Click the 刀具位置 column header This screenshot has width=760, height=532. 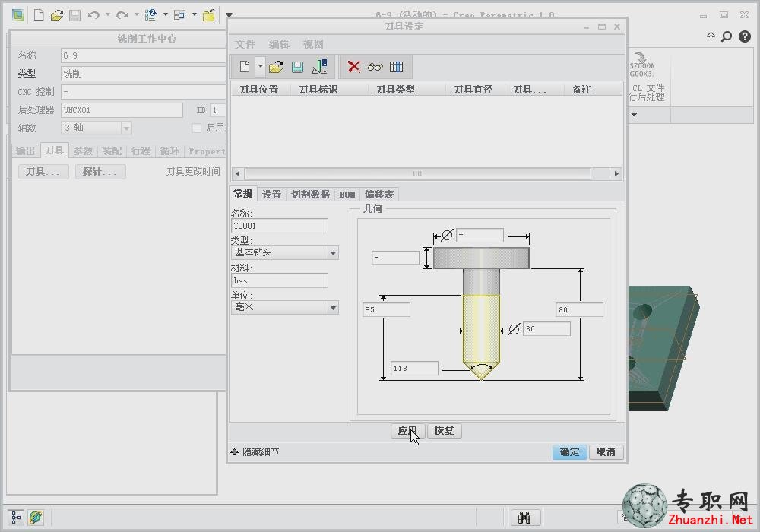pyautogui.click(x=259, y=90)
